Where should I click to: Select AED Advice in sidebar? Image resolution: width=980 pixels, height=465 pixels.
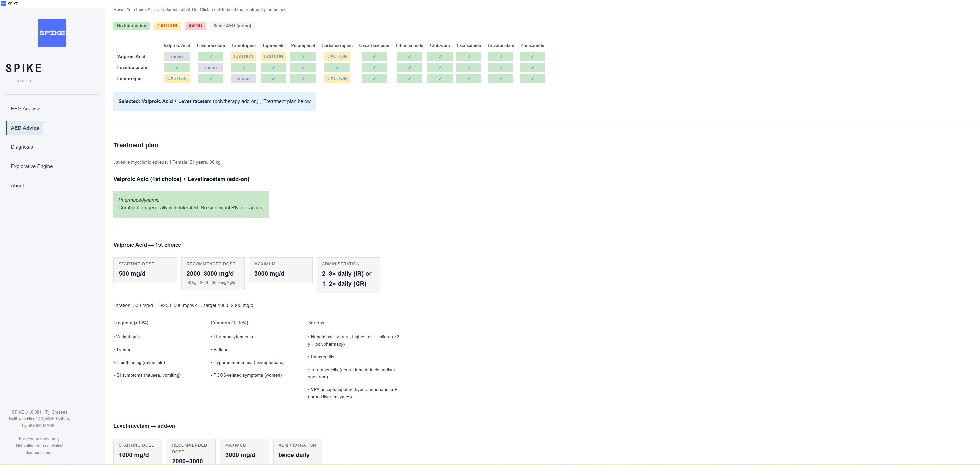pyautogui.click(x=25, y=128)
